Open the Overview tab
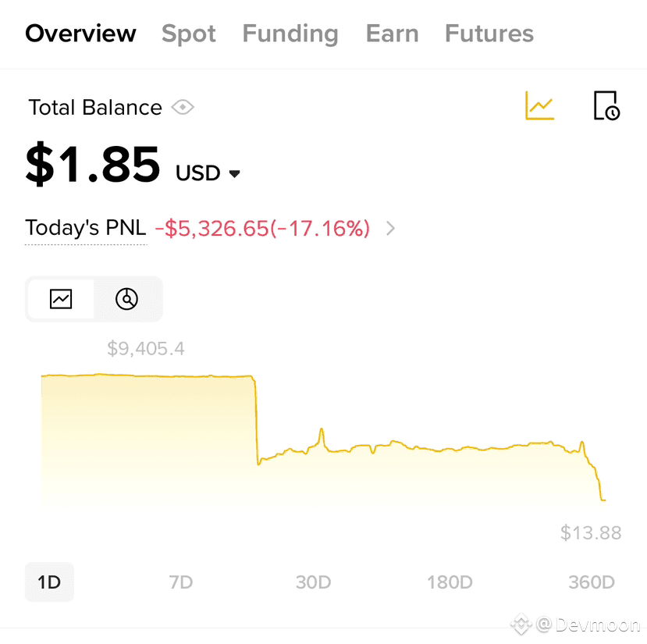The width and height of the screenshot is (647, 644). tap(80, 34)
